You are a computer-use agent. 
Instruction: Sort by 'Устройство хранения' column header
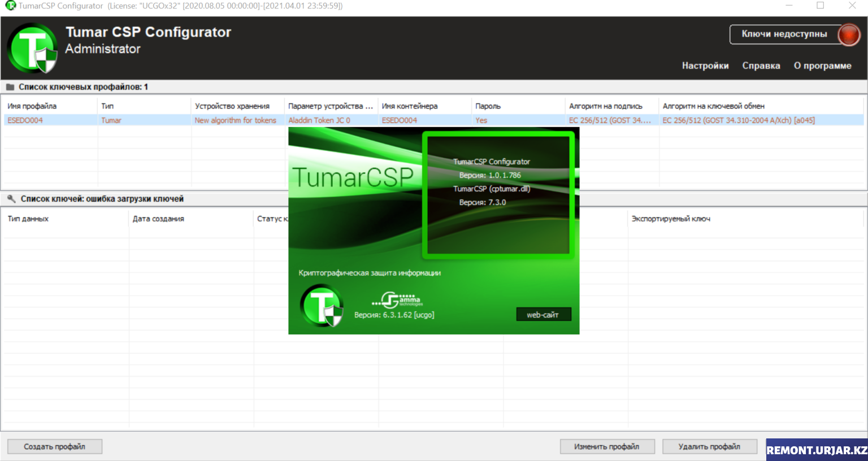click(x=232, y=106)
